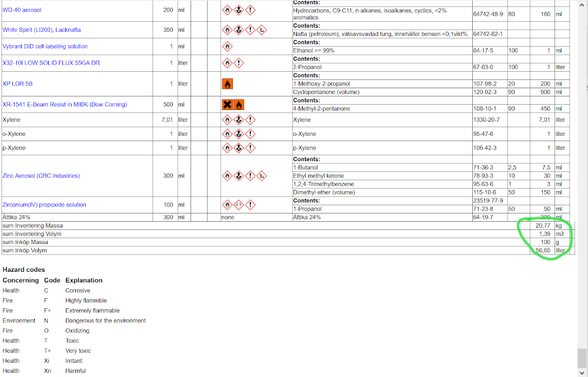
Task: Click the flame pictogram in White Spirit row
Action: (227, 29)
